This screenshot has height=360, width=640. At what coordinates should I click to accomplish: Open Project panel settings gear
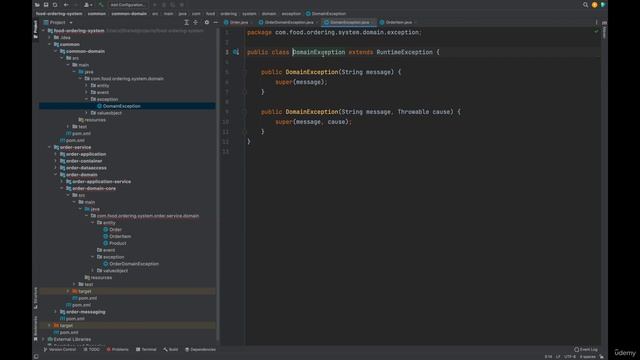point(207,22)
